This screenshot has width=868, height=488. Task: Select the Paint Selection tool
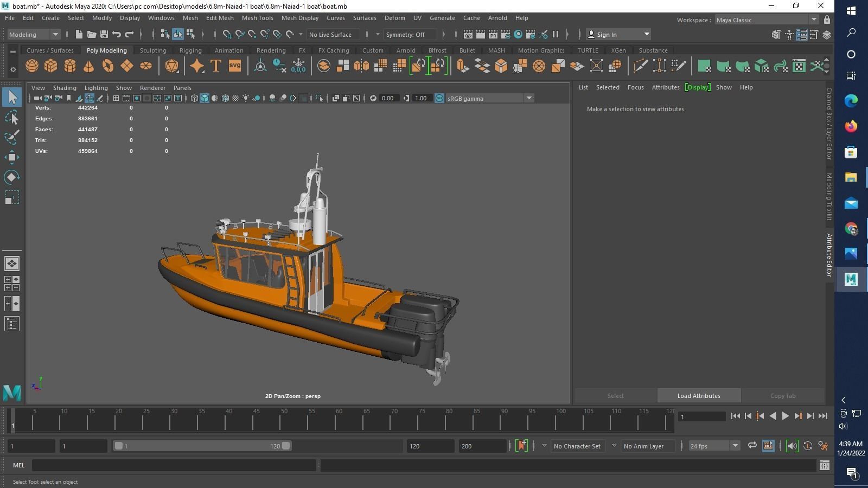click(12, 137)
